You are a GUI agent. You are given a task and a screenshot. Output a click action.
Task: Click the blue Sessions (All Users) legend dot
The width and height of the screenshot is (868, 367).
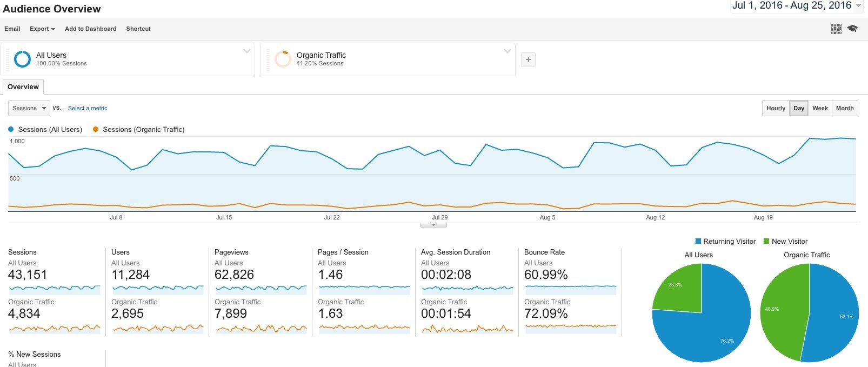click(x=11, y=129)
